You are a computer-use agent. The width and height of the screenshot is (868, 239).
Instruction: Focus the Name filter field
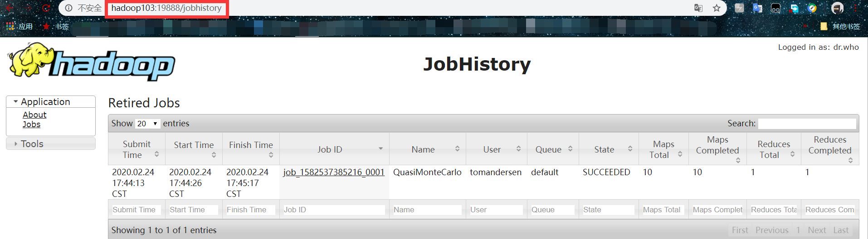coord(428,210)
